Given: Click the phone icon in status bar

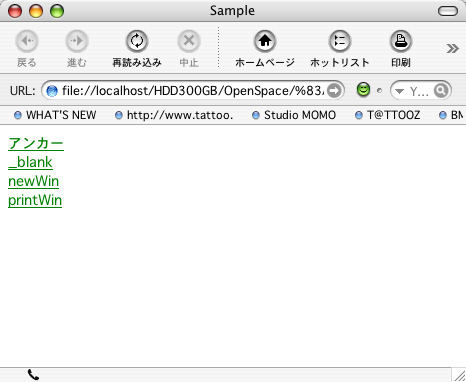Looking at the screenshot, I should (x=33, y=375).
